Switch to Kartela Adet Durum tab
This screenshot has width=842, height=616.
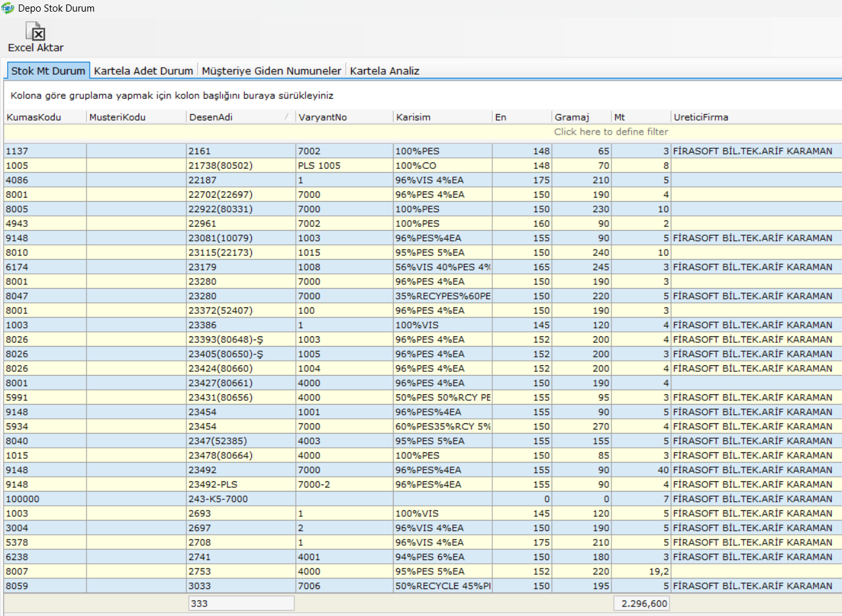143,71
